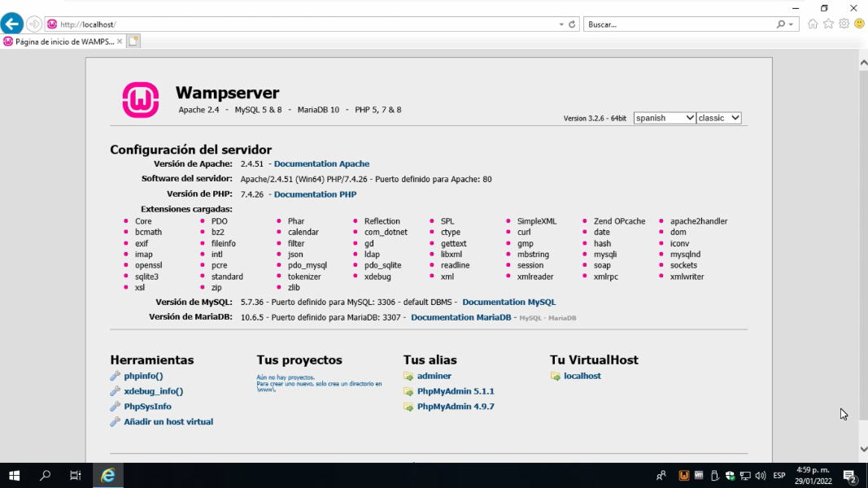Screen dimensions: 868x488
Task: Click the taskbar clock showing 4:59 p. m.
Action: (813, 475)
